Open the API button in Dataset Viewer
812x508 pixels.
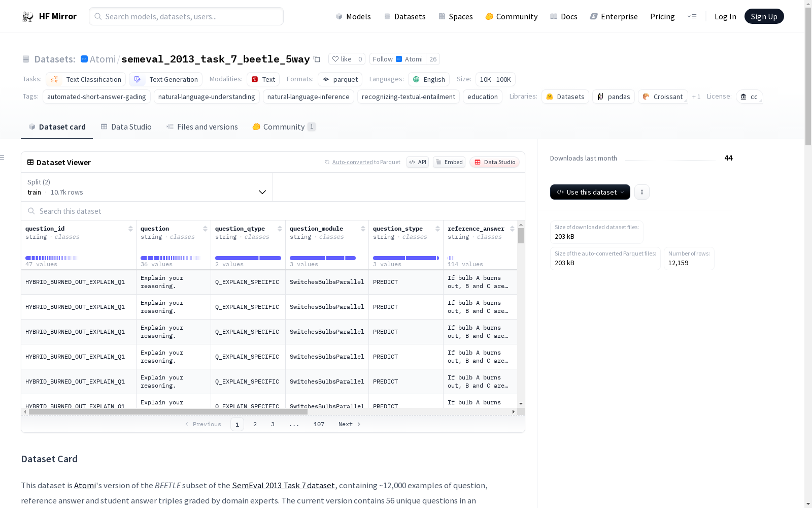coord(418,162)
